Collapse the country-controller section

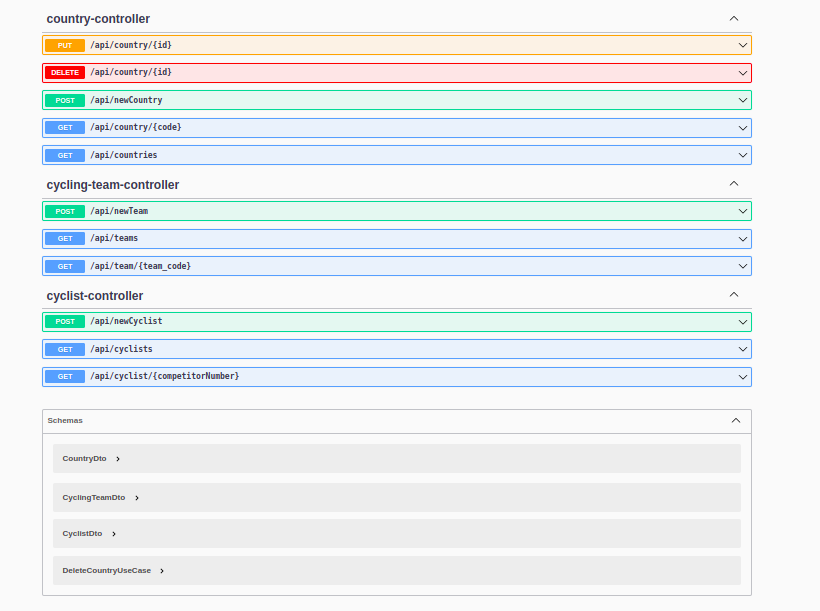point(733,18)
